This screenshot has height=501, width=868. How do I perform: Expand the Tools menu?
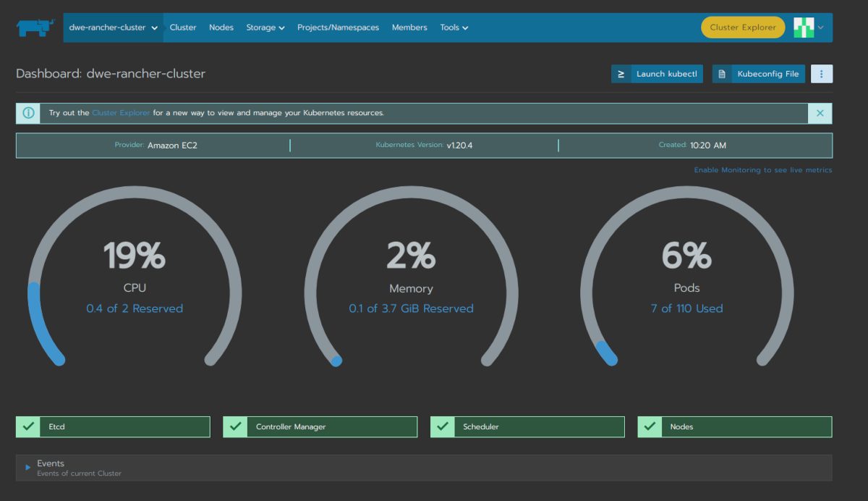[454, 28]
